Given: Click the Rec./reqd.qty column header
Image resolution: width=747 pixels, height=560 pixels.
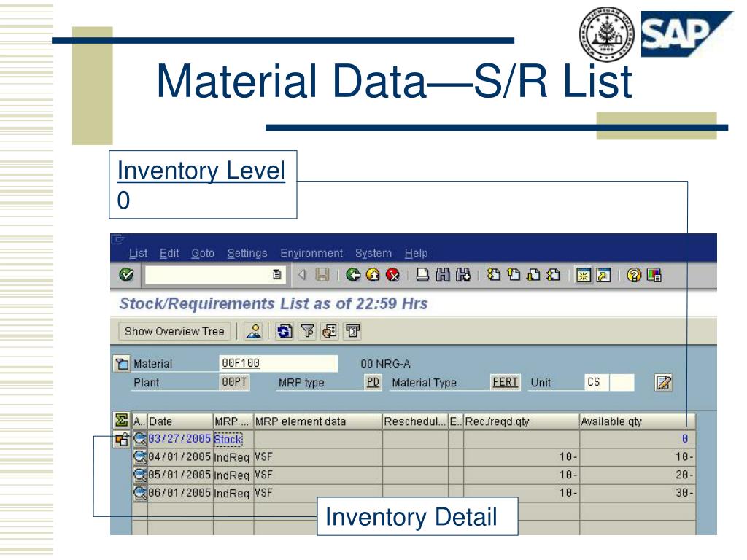Looking at the screenshot, I should click(521, 421).
